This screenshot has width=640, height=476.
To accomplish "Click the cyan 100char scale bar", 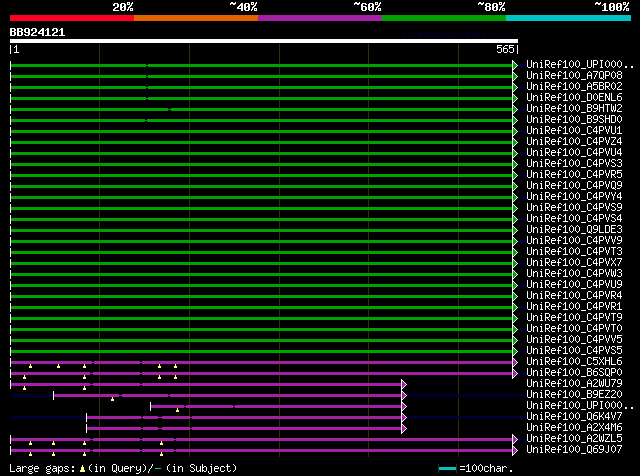I will click(x=447, y=468).
